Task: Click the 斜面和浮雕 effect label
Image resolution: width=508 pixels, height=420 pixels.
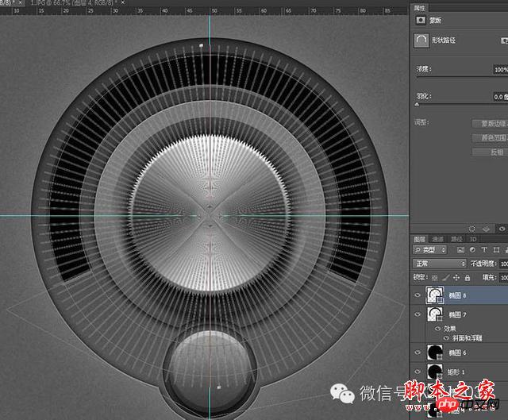Action: pyautogui.click(x=468, y=338)
